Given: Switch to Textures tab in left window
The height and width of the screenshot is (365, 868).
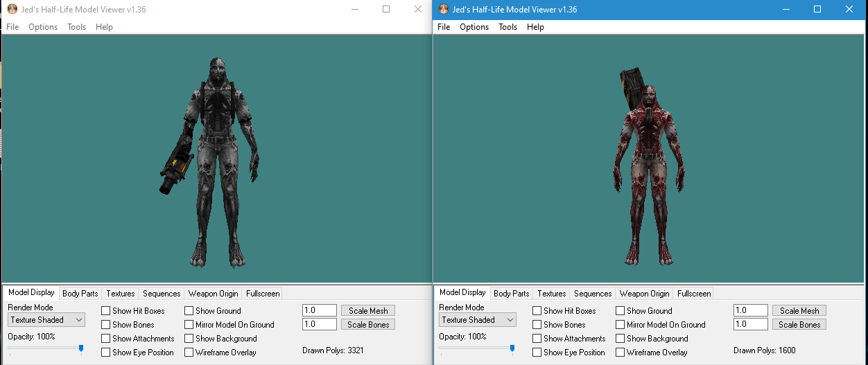Looking at the screenshot, I should [x=121, y=294].
